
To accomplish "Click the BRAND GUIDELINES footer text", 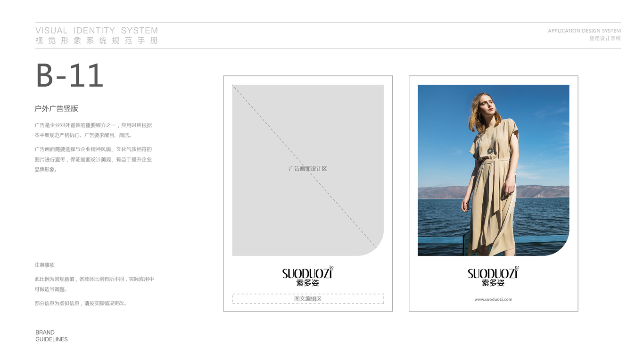I will (51, 336).
